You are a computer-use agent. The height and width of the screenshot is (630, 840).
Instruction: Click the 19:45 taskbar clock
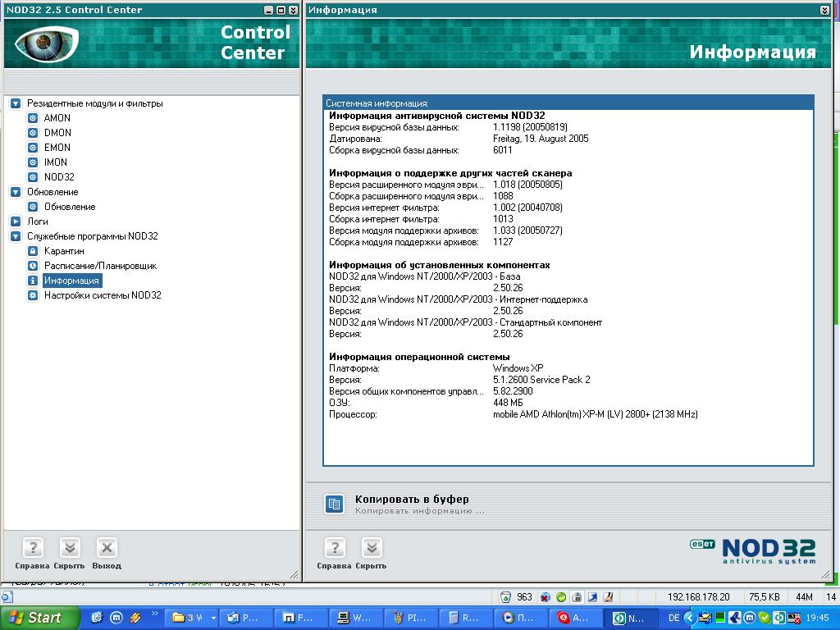(x=816, y=618)
